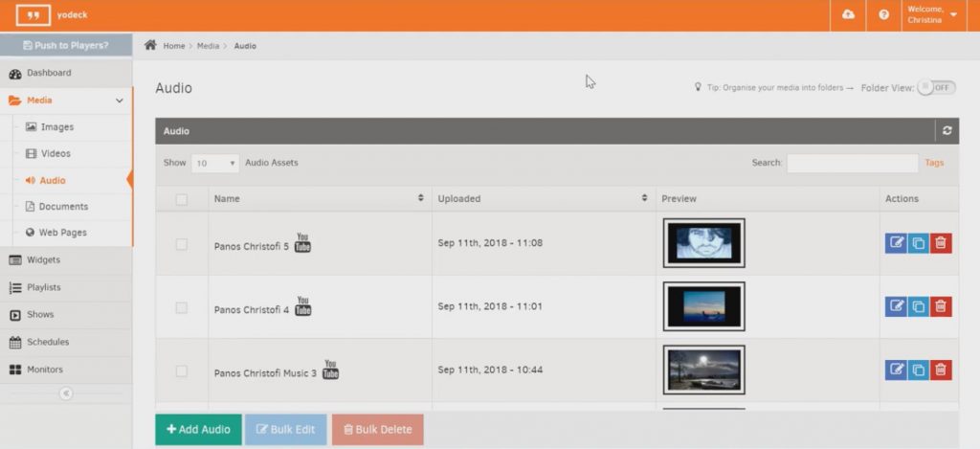Delete Panos Christofi 4 audio
This screenshot has width=980, height=449.
(x=941, y=306)
